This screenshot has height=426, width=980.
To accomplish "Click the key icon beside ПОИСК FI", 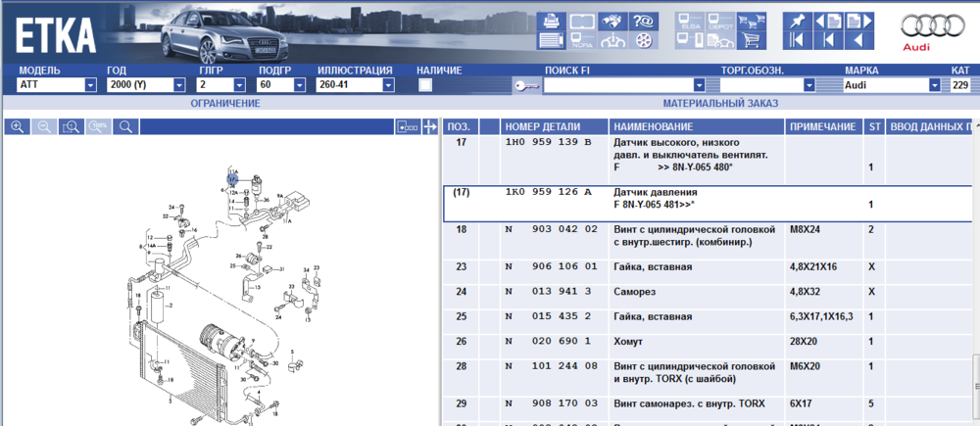I will point(525,86).
